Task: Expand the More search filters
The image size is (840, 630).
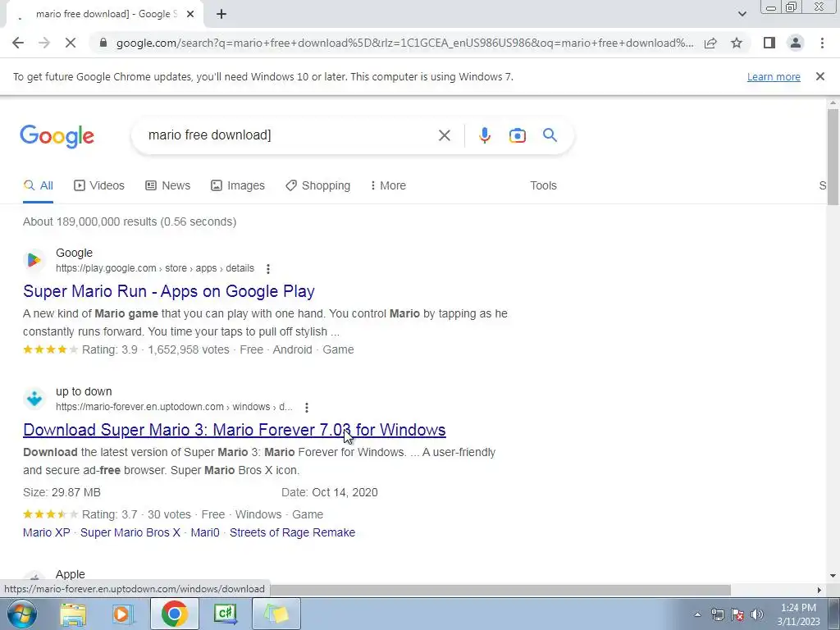Action: [388, 185]
